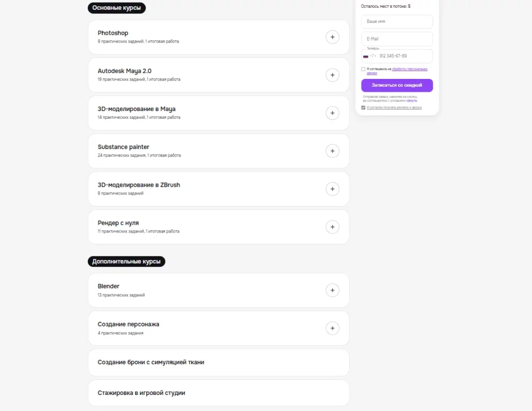Screen dimensions: 532x411
Task: Open Создание персонажа with its plus icon
Action: pyautogui.click(x=332, y=328)
